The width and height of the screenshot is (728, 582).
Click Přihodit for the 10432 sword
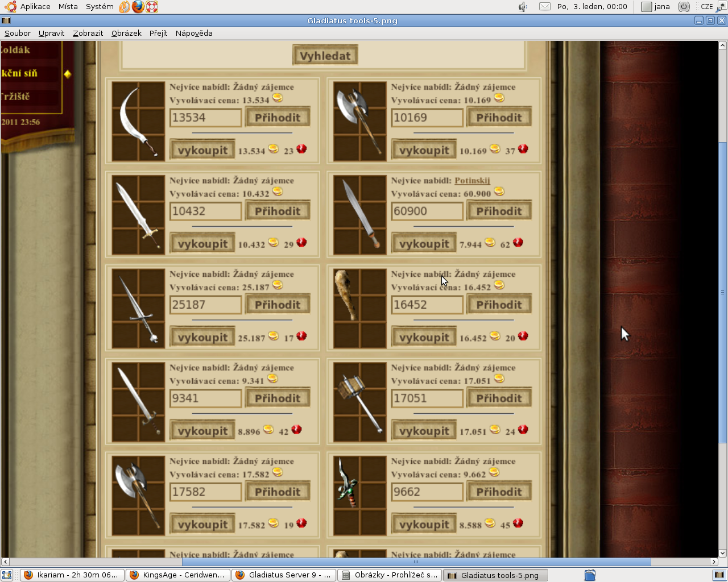tap(278, 211)
